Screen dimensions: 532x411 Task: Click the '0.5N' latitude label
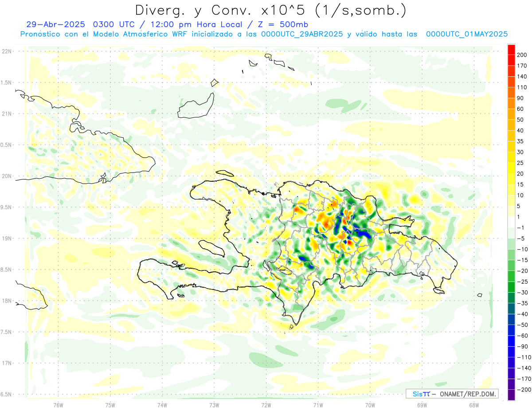[x=6, y=145]
